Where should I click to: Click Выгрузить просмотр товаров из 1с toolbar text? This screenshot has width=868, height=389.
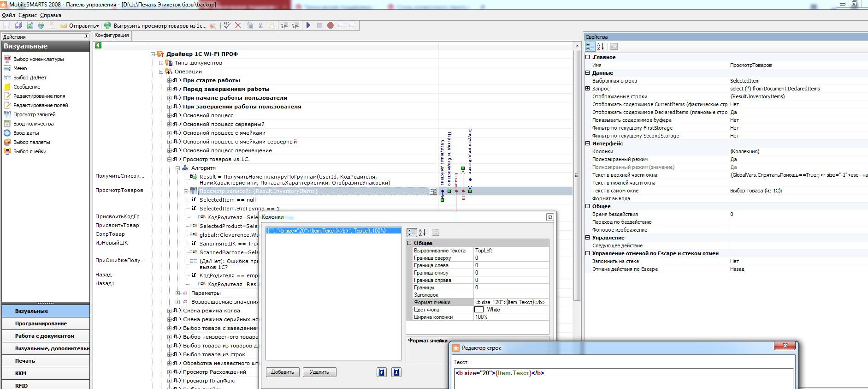click(x=160, y=26)
